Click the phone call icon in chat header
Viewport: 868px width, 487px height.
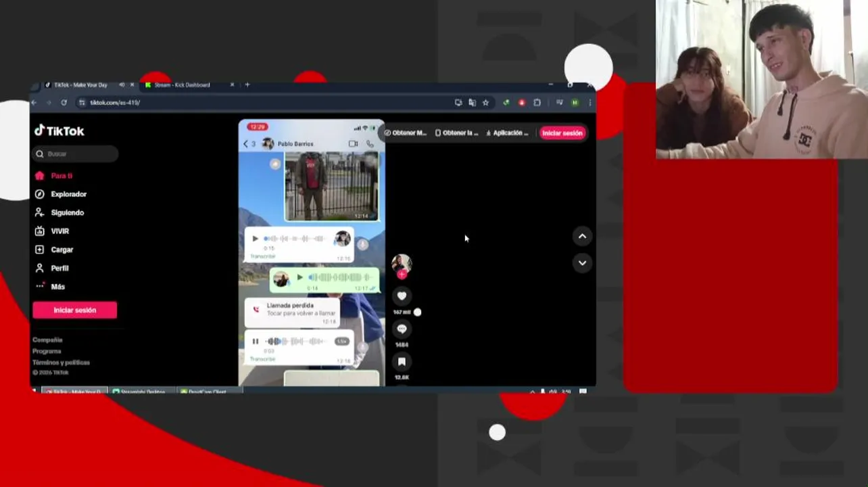pos(370,144)
